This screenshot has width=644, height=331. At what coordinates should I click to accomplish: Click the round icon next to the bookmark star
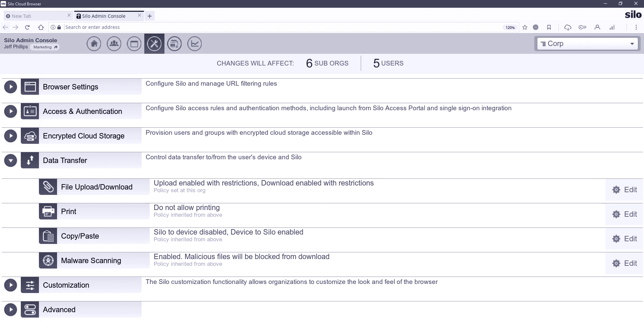click(536, 27)
